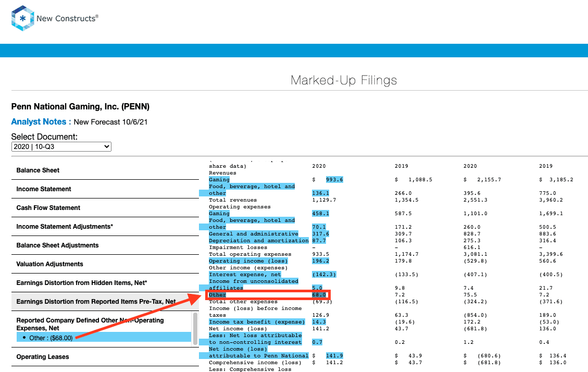This screenshot has width=588, height=372.
Task: Click the highlighted Gaming revenue value 993.6
Action: click(x=334, y=180)
